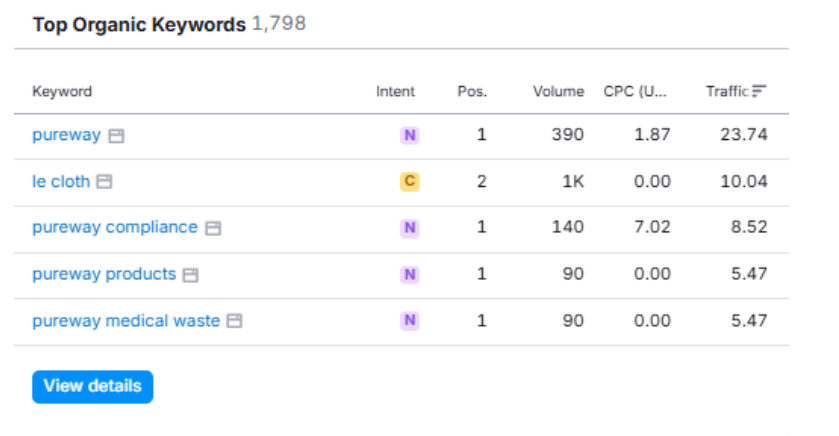Screen dimensions: 839x436
Task: Click CPC 0.00 in le cloth row
Action: coord(652,181)
